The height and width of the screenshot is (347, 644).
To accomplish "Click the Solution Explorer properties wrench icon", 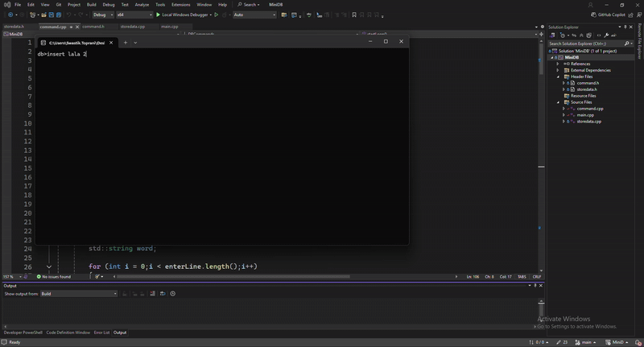I will coord(605,35).
